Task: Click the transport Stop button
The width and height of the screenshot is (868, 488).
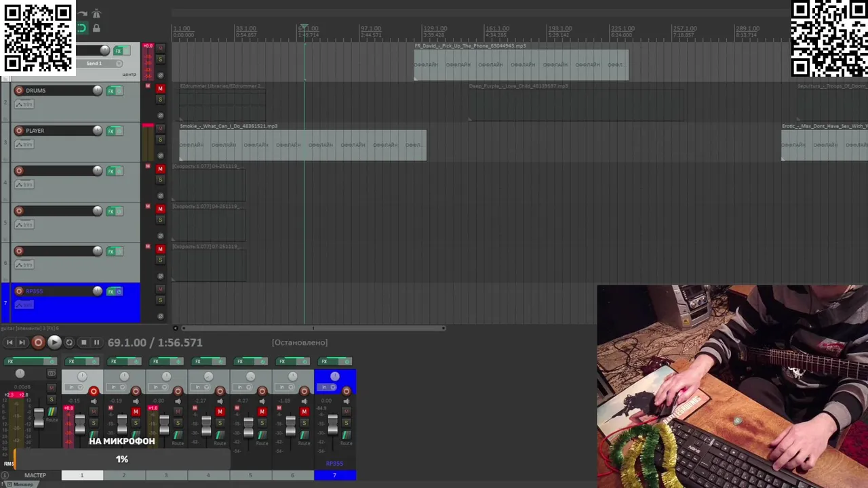Action: click(83, 343)
